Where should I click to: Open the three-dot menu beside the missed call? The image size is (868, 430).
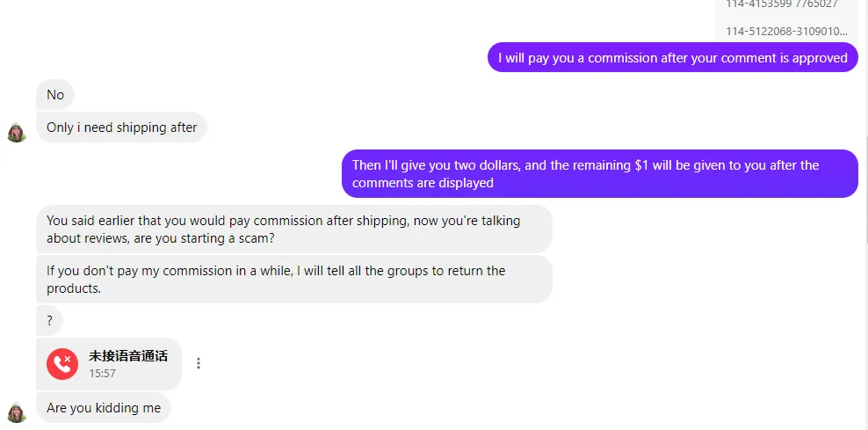pyautogui.click(x=199, y=363)
